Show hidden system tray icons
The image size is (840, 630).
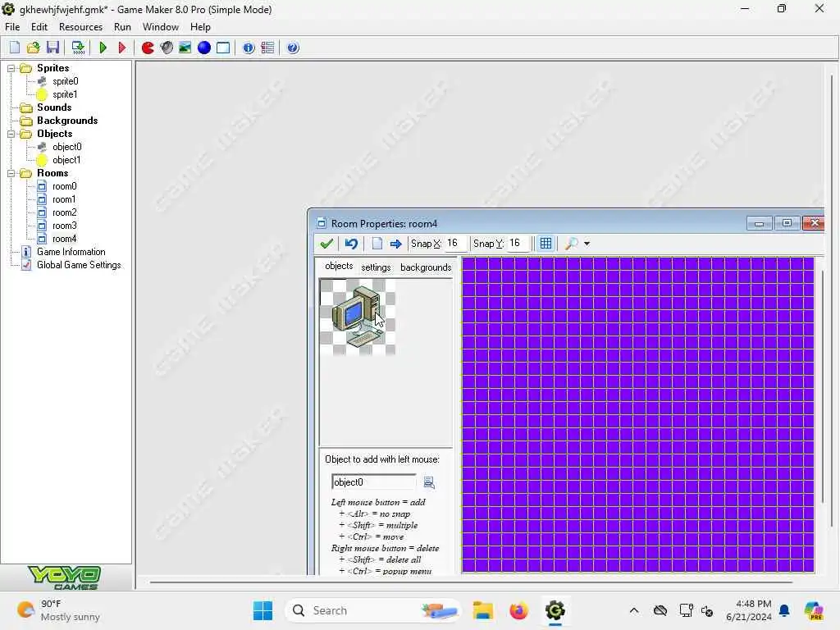click(634, 610)
